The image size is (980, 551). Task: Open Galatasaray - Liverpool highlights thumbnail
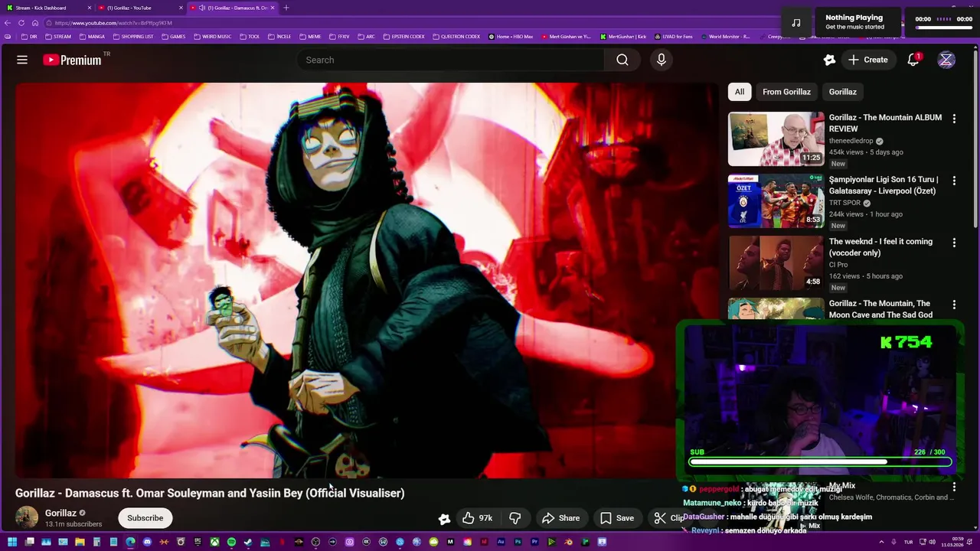(776, 201)
